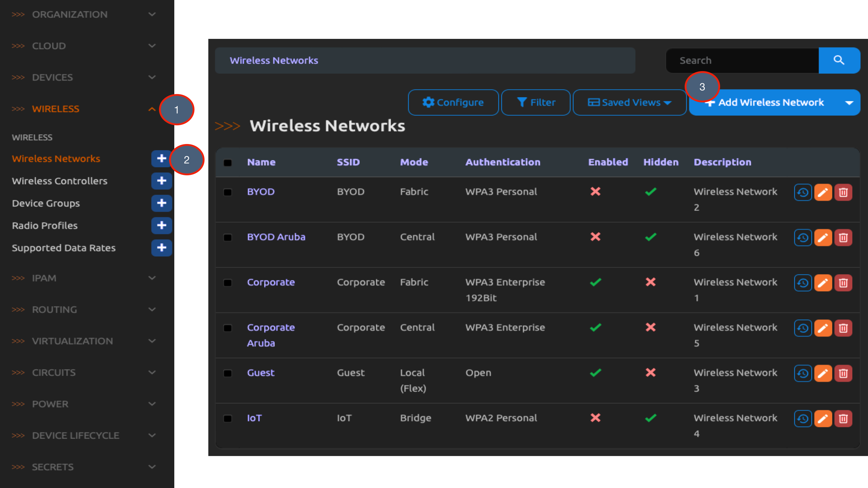Edit the Corporate wireless network
This screenshot has width=868, height=488.
point(823,283)
